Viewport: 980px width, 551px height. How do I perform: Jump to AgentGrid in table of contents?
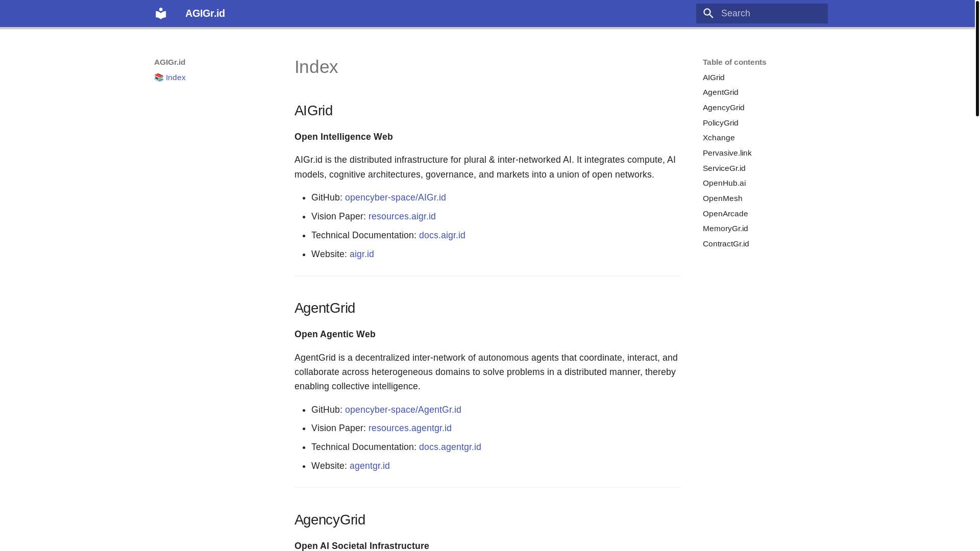pyautogui.click(x=720, y=92)
